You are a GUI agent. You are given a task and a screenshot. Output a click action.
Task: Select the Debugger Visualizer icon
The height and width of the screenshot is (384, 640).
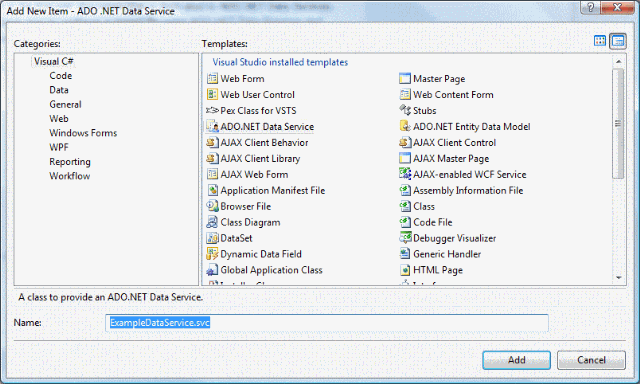point(405,238)
